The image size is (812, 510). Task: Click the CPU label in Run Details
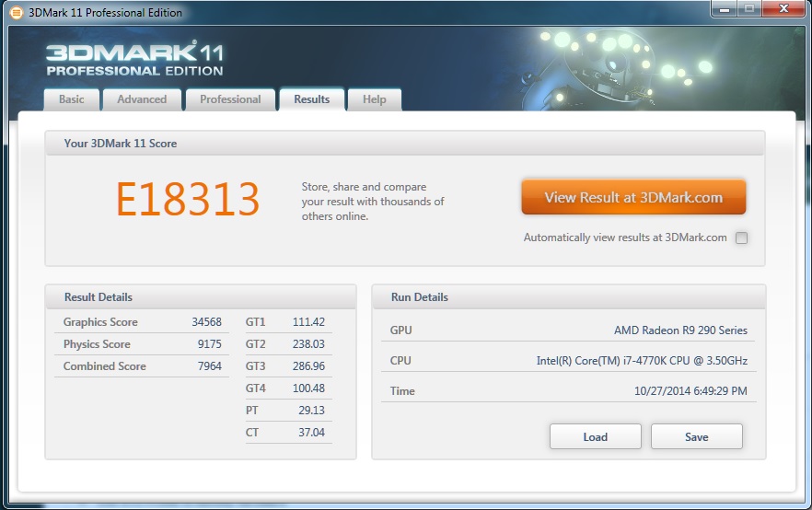[400, 361]
